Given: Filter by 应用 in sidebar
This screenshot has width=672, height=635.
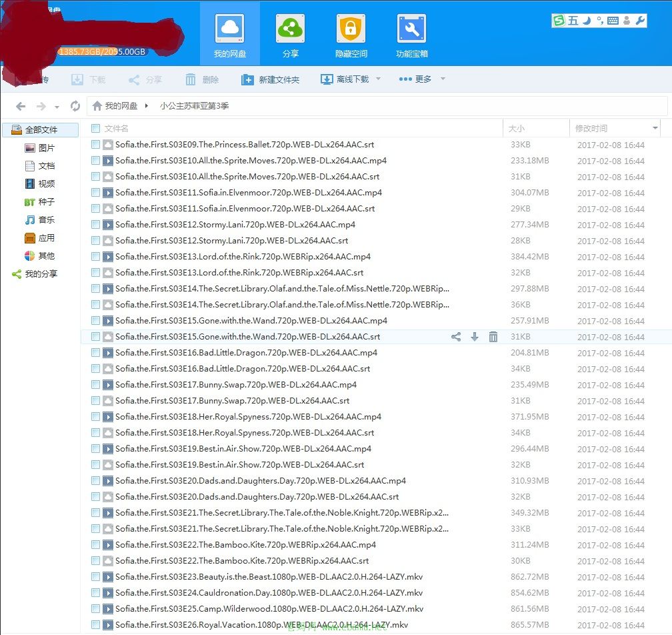Looking at the screenshot, I should click(40, 238).
